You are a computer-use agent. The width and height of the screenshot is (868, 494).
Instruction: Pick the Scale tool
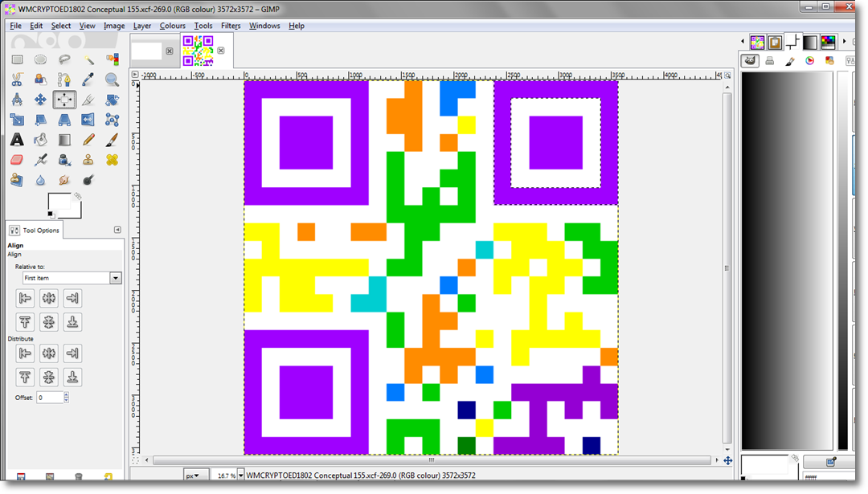[17, 120]
